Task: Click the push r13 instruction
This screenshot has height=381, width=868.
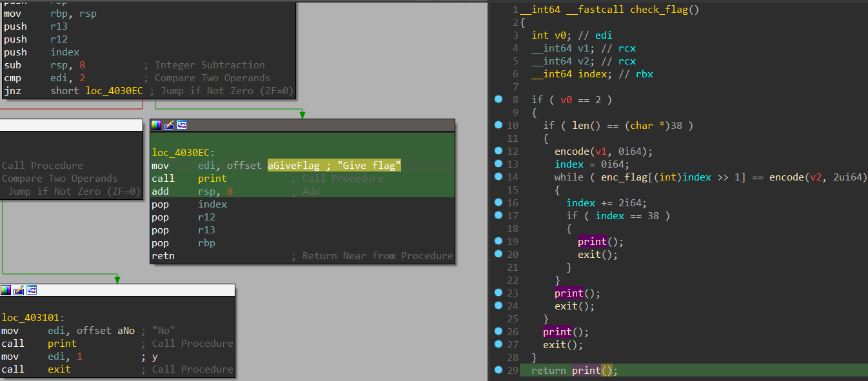Action: pyautogui.click(x=35, y=26)
